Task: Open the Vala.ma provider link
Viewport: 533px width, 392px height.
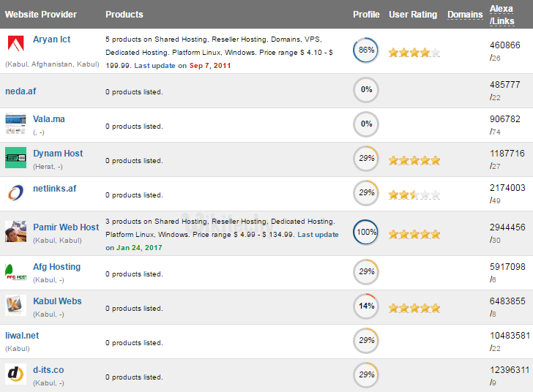Action: point(49,119)
